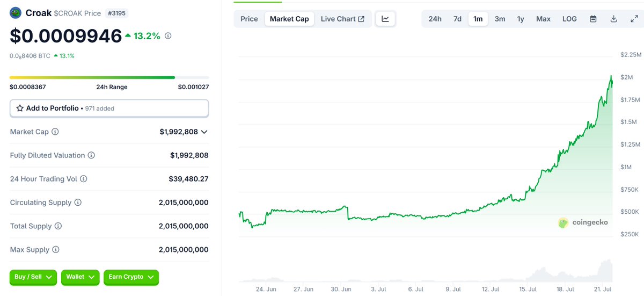The image size is (644, 296).
Task: Open the Buy / Sell dropdown
Action: tap(33, 277)
